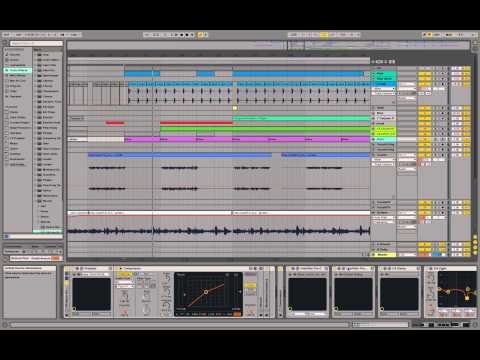Click the bottom audio track waveform
480x360 pixels.
(x=219, y=230)
